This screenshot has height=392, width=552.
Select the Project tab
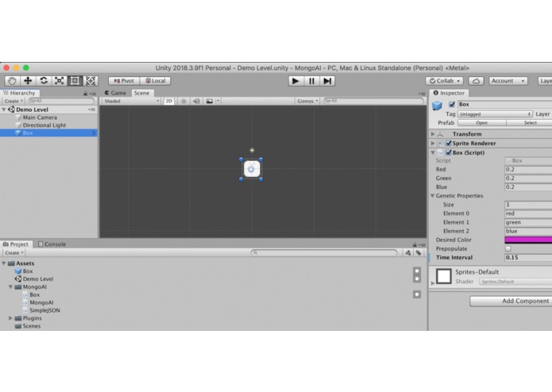coord(16,244)
